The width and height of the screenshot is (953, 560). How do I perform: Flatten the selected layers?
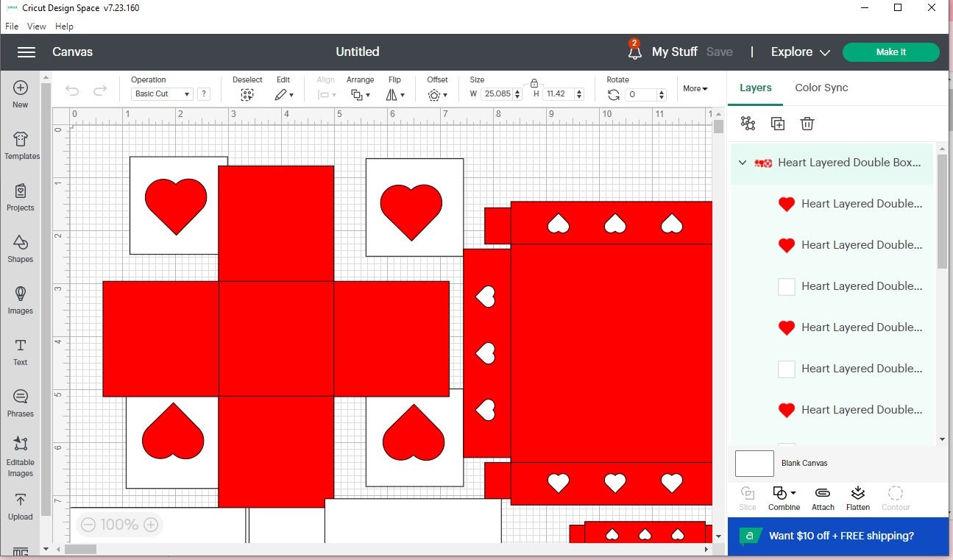pos(857,497)
